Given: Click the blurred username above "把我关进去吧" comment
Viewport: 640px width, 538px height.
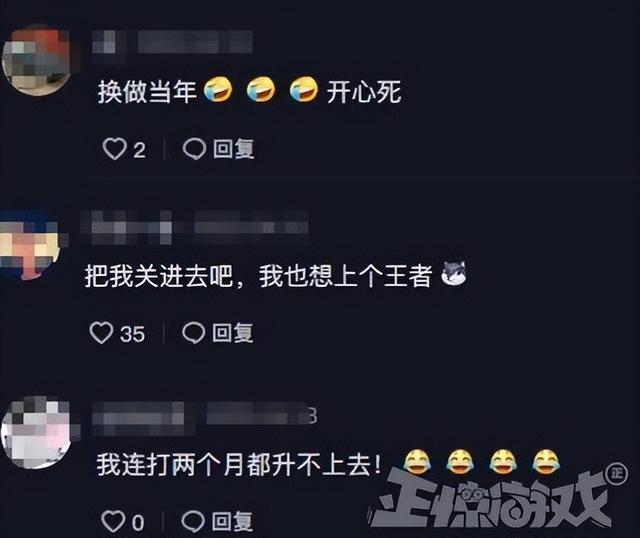Looking at the screenshot, I should pos(195,227).
